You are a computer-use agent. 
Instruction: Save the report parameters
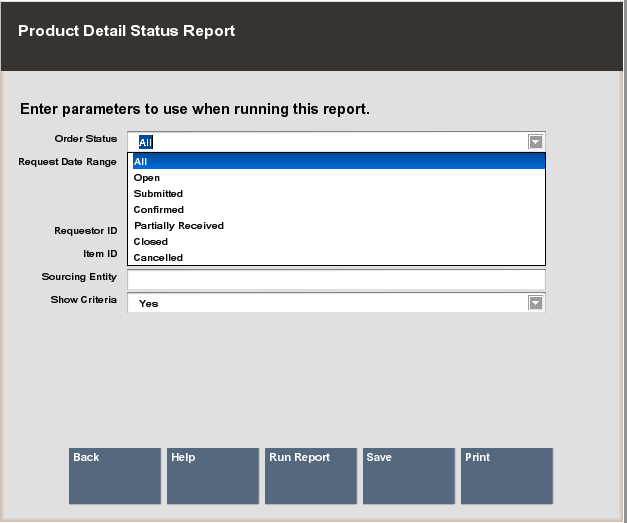coord(409,476)
